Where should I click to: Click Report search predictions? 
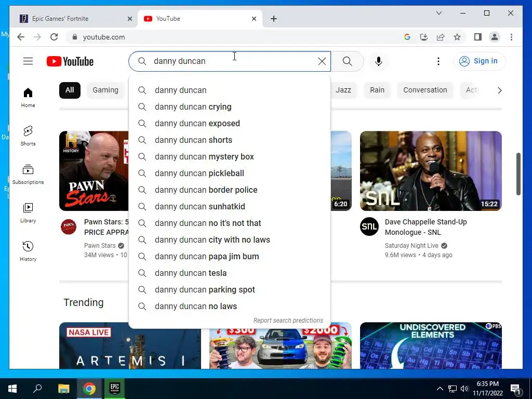pos(288,320)
